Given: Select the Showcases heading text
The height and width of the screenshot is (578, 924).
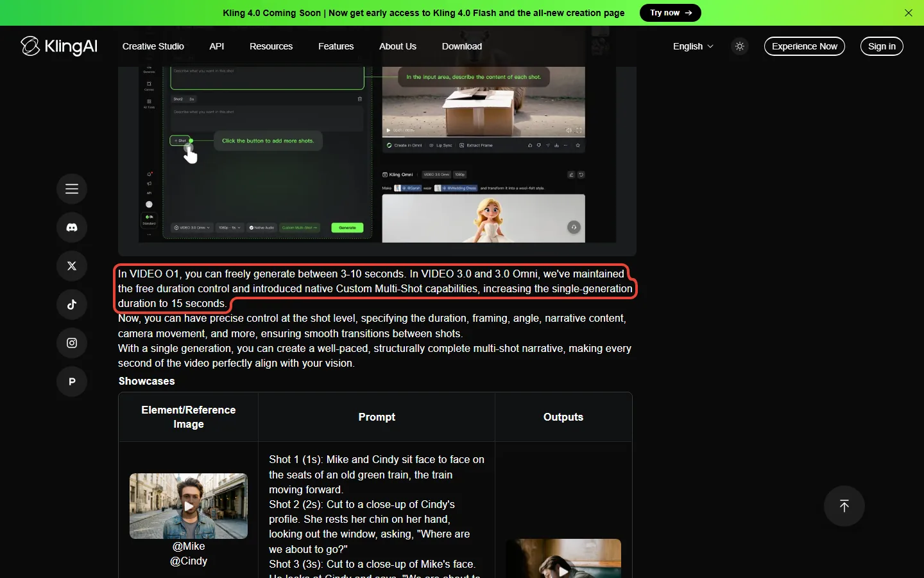Looking at the screenshot, I should 146,381.
